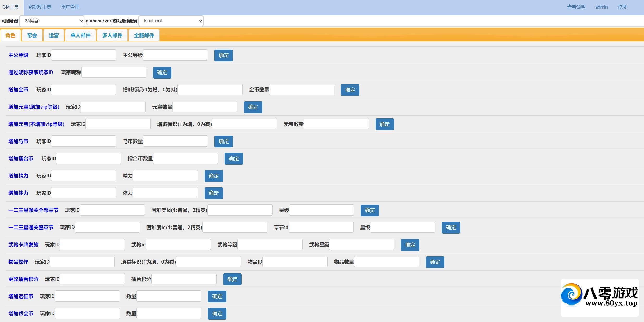644x322 pixels.
Task: Confirm the 增加擂台币 row with 确定
Action: (x=234, y=159)
